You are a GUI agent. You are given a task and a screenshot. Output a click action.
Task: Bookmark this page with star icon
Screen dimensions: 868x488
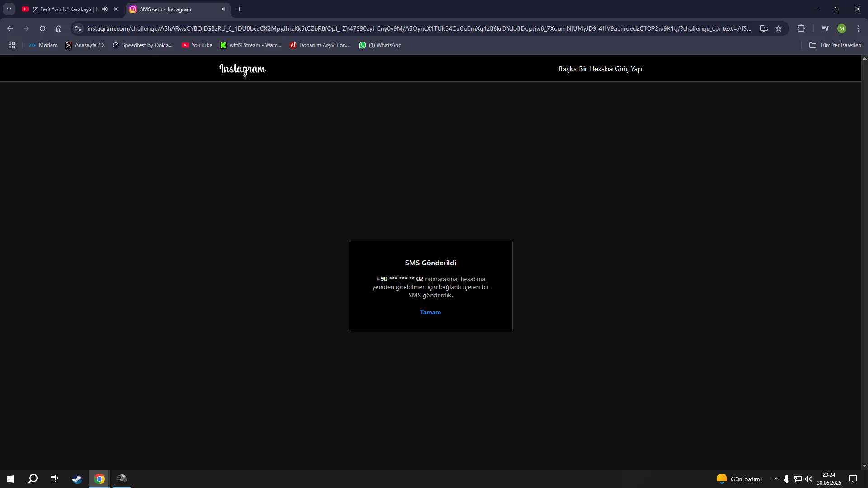(778, 28)
